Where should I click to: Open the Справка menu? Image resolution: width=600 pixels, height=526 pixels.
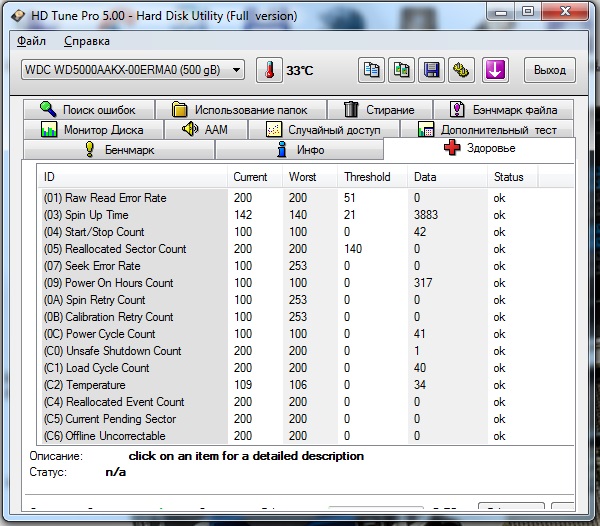click(87, 41)
